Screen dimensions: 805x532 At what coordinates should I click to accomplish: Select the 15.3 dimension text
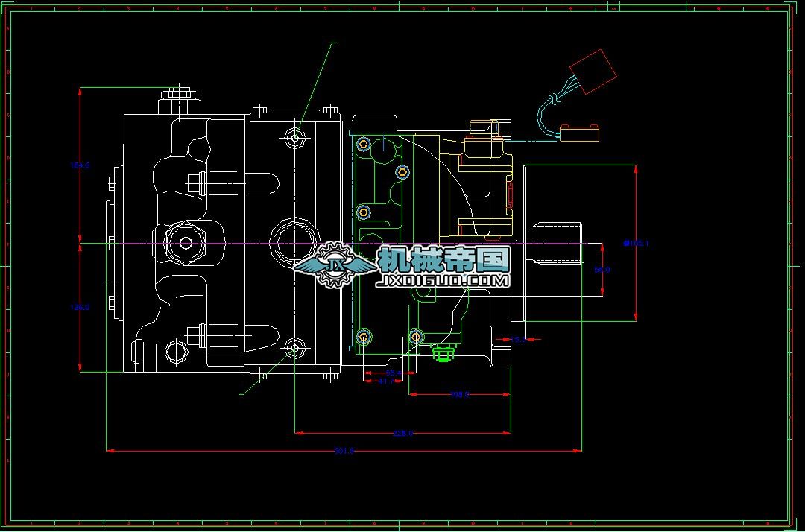[x=518, y=339]
